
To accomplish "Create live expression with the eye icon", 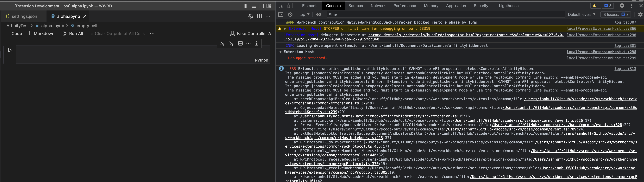I will click(319, 15).
